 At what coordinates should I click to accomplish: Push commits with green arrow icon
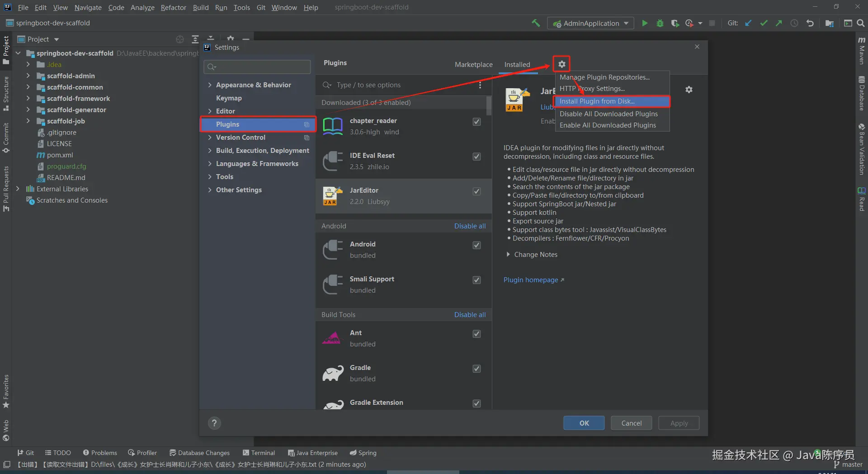point(778,23)
